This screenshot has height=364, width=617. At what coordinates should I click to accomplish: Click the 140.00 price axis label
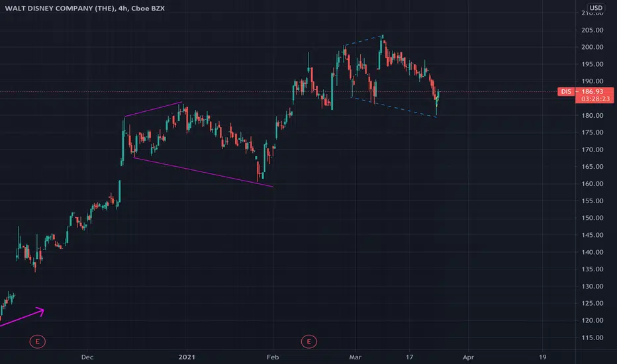click(x=593, y=252)
